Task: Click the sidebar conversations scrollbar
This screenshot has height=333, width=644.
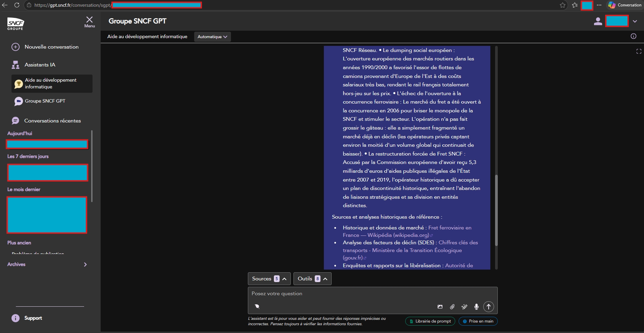Action: click(x=92, y=166)
